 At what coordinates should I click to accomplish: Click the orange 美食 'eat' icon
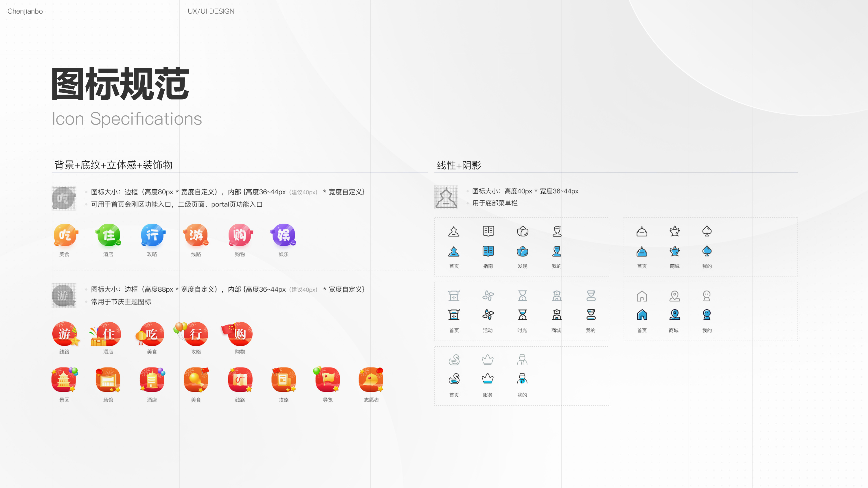pyautogui.click(x=65, y=235)
